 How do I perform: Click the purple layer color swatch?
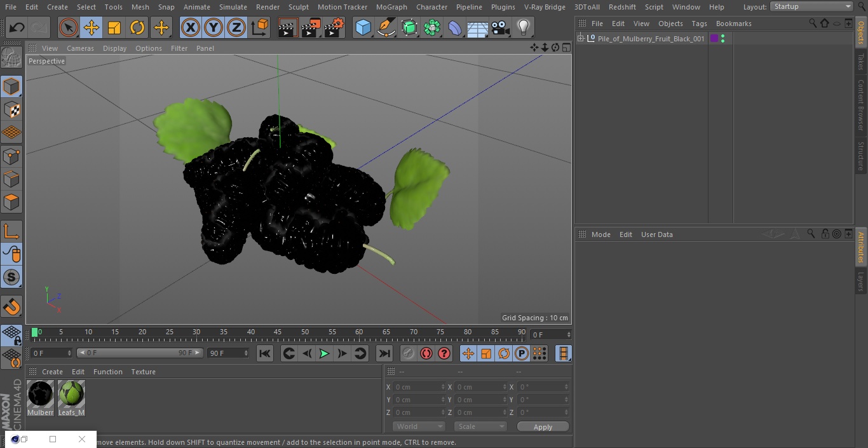pos(714,39)
